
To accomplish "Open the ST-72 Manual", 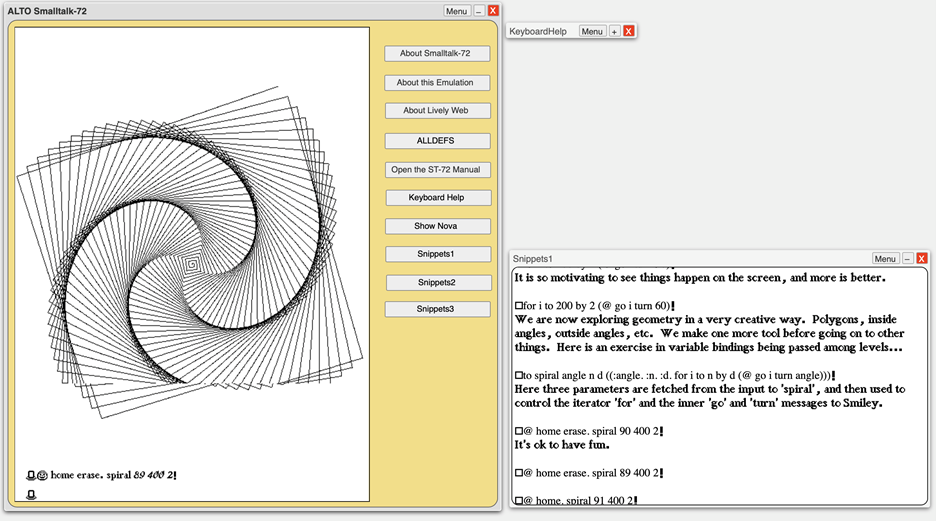I will (435, 170).
